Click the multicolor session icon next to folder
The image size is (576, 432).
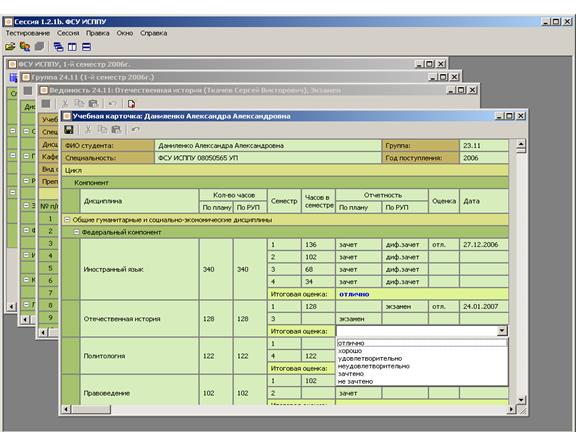25,47
